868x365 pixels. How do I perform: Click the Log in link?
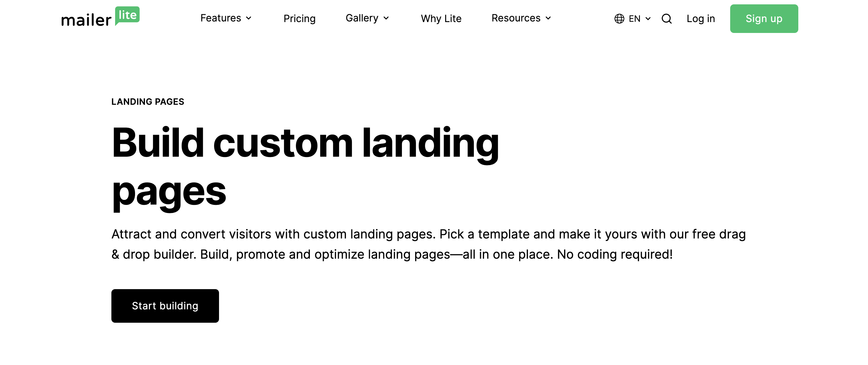(x=701, y=18)
